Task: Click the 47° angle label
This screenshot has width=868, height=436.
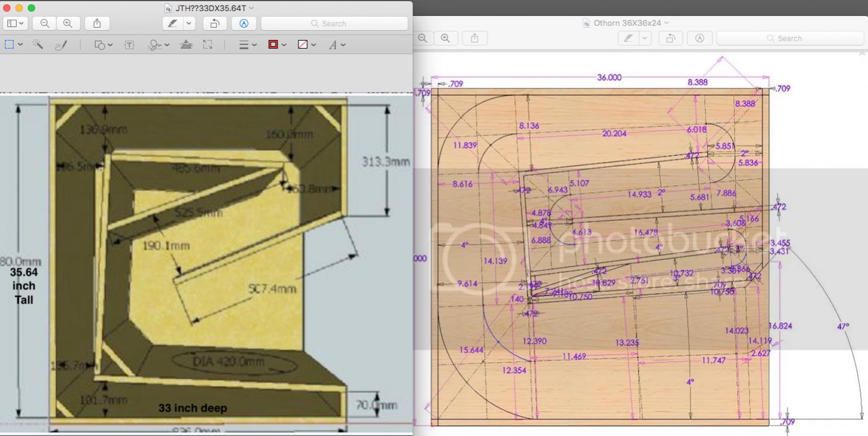Action: pos(843,326)
